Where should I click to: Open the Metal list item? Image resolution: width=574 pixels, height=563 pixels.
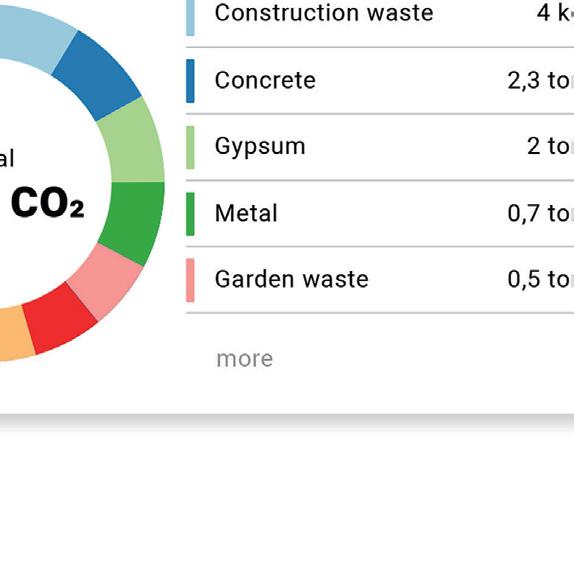coord(380,214)
